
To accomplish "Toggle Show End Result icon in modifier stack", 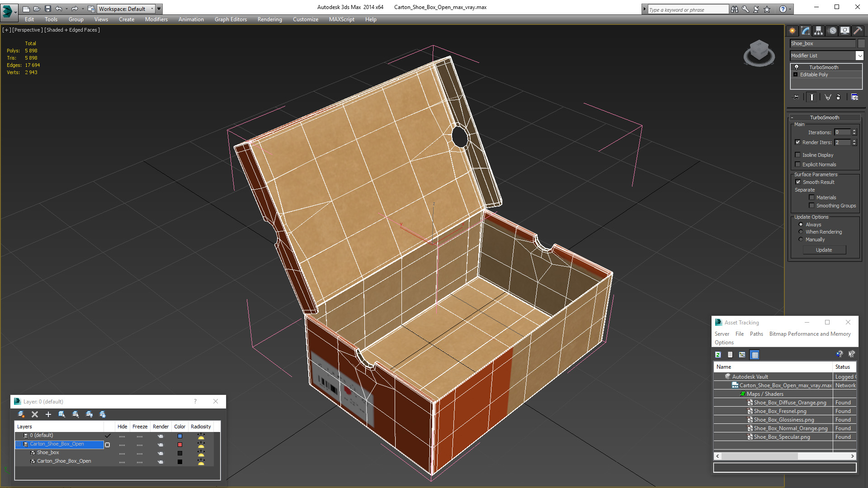I will tap(812, 97).
